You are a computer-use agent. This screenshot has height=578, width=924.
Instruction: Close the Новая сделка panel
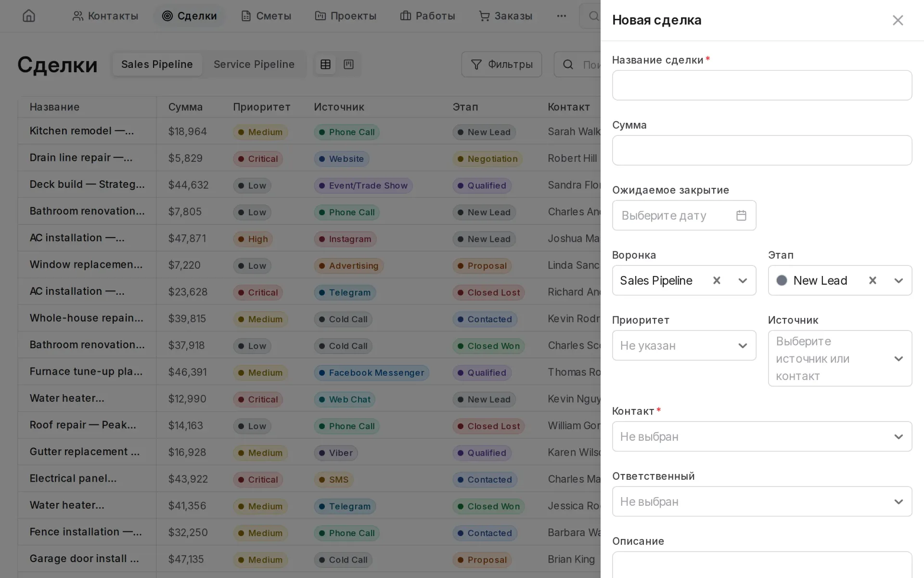pos(898,20)
